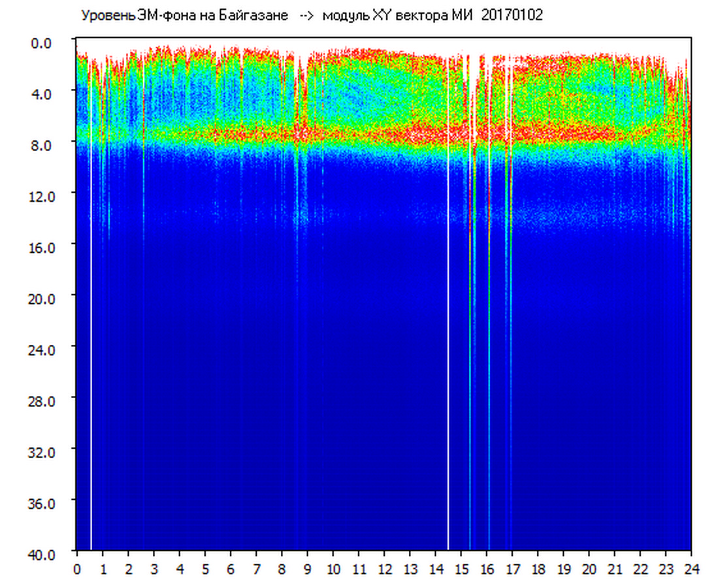Select hour 9 on the time axis
This screenshot has width=716, height=588.
(x=308, y=569)
